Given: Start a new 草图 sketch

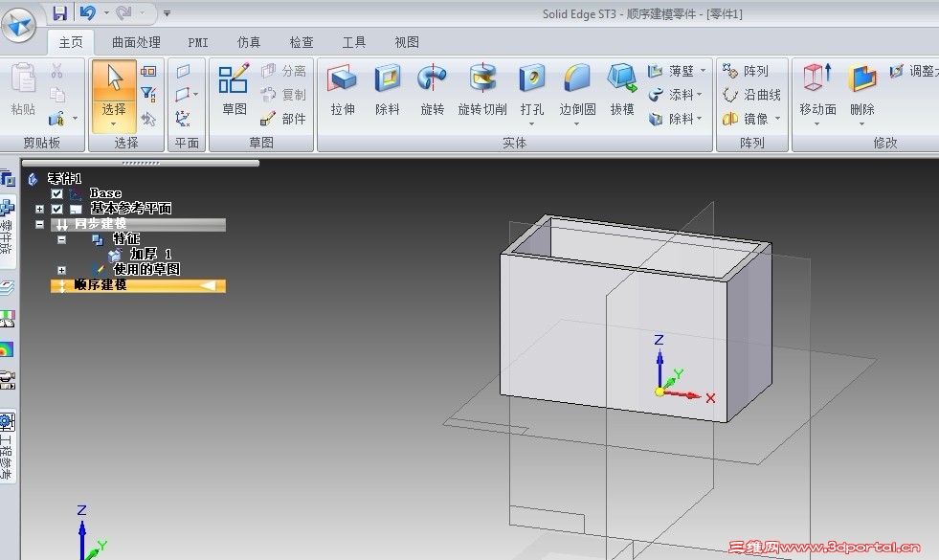Looking at the screenshot, I should 234,90.
